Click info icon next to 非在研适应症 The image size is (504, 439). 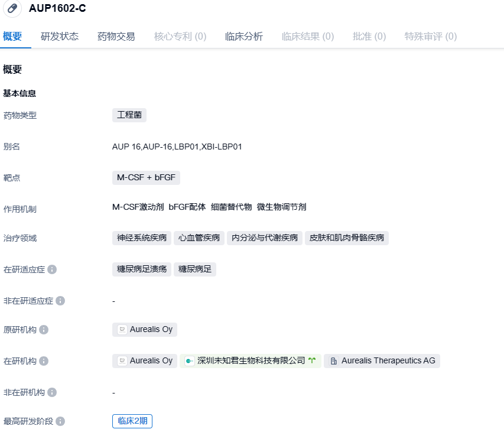coord(60,301)
